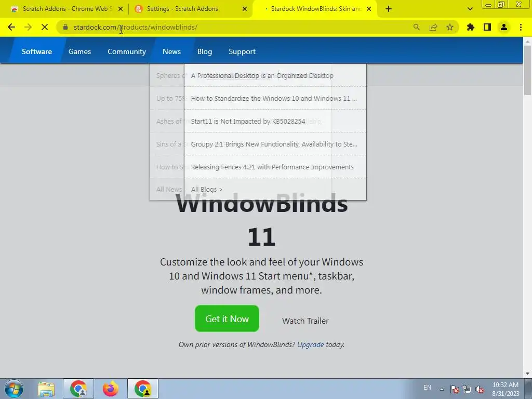Stop loading the page

pos(45,27)
